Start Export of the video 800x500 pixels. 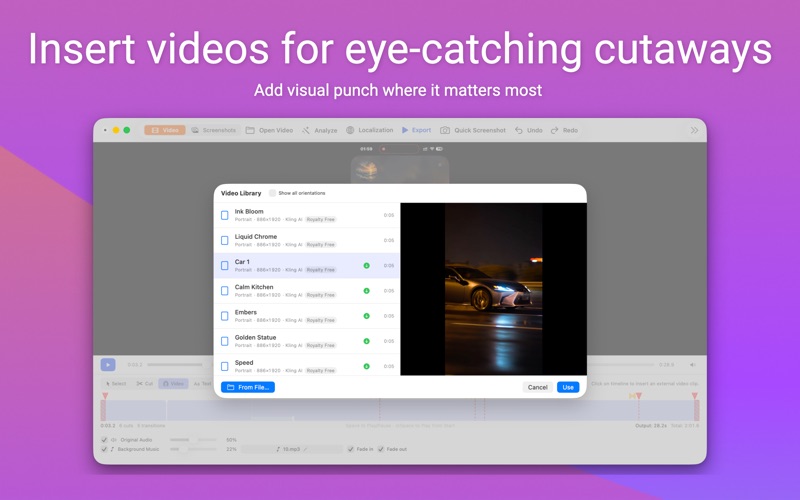click(416, 130)
